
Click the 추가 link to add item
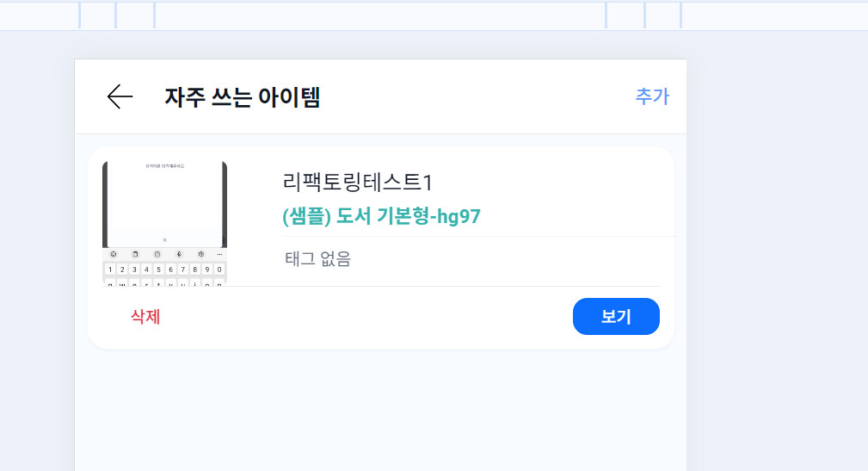pyautogui.click(x=652, y=96)
